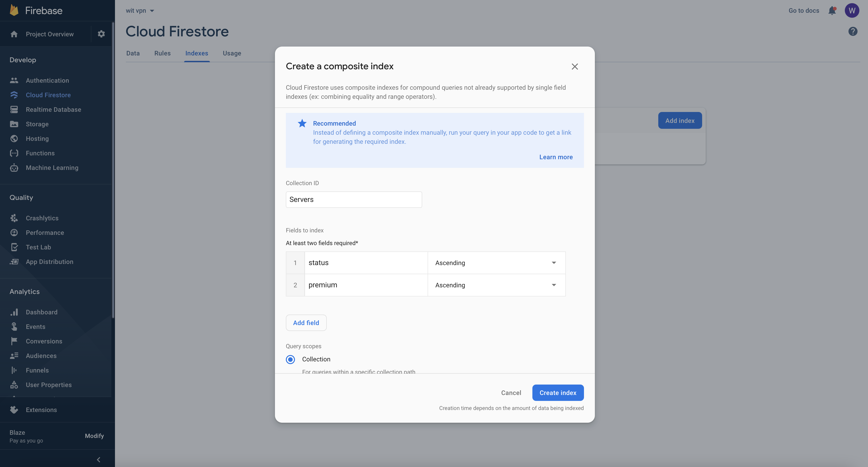Open the wit vpn project dropdown
Screen dimensions: 868x467
point(140,10)
